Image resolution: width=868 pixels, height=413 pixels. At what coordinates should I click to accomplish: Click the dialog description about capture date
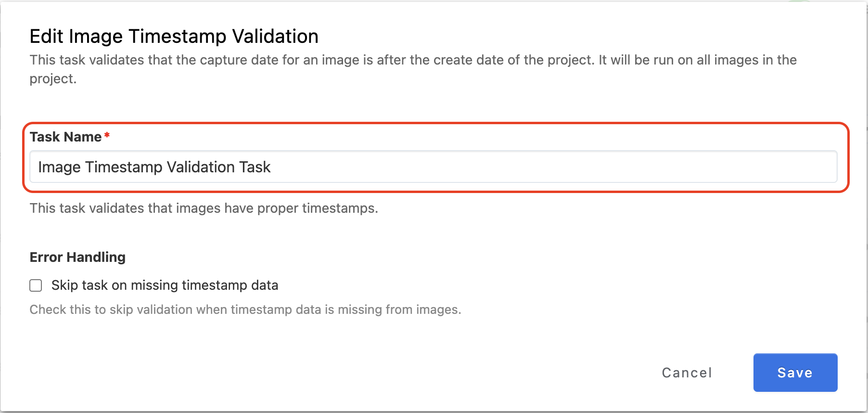click(x=413, y=60)
